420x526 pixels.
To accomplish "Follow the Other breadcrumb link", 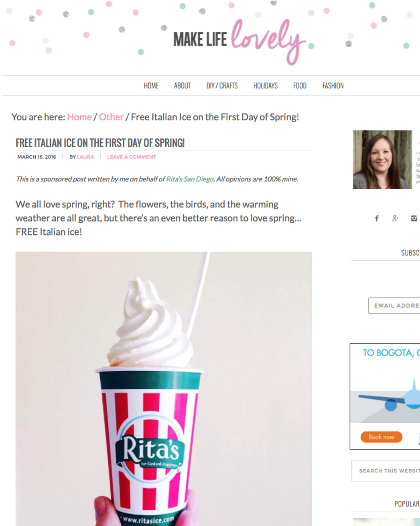I will [x=111, y=117].
